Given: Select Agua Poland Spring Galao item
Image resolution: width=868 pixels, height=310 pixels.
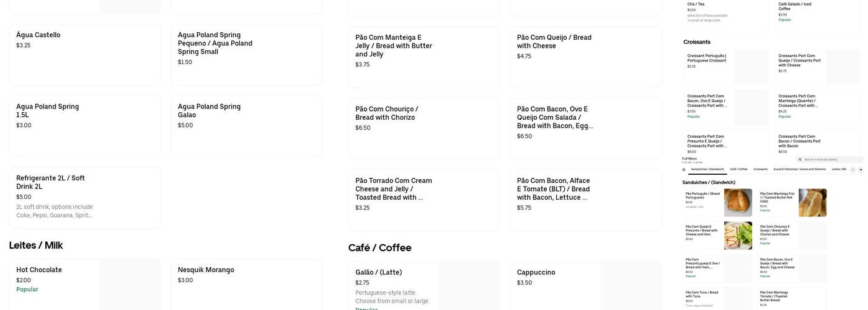Looking at the screenshot, I should pos(246,126).
